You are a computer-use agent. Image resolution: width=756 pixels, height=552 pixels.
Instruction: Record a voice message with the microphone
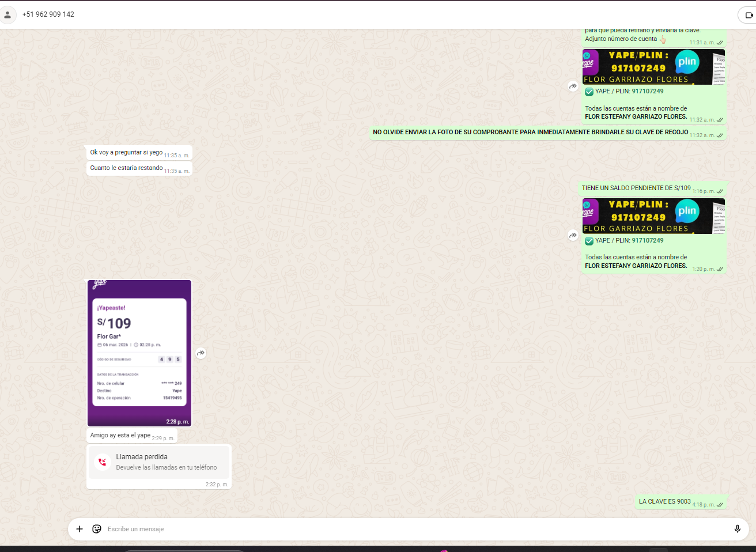click(x=737, y=529)
